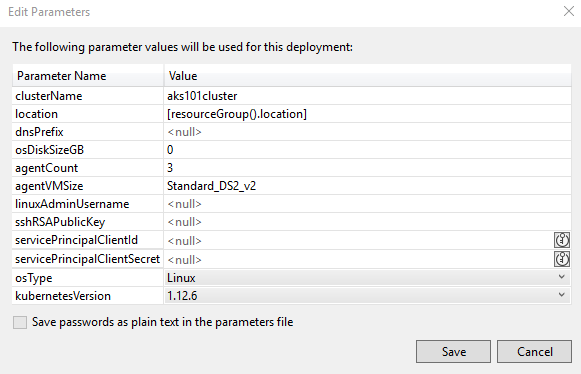Select the osDiskSizeGB parameter label
The image size is (581, 374).
(49, 150)
